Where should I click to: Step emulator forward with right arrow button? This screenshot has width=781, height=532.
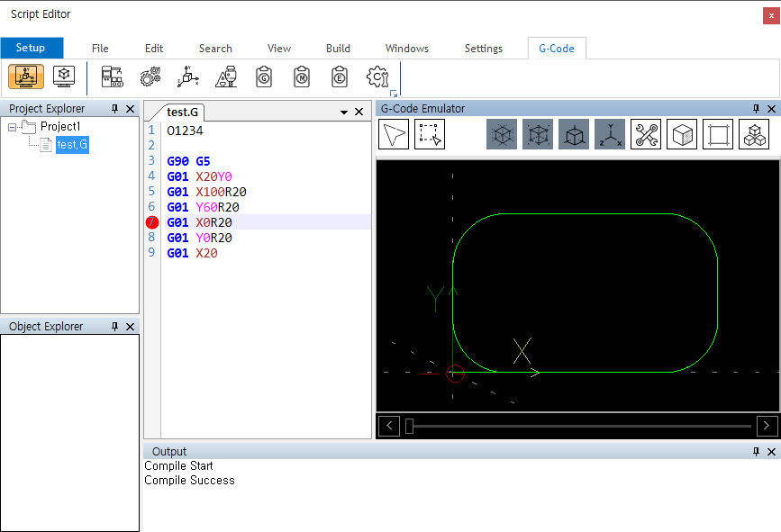pyautogui.click(x=767, y=426)
